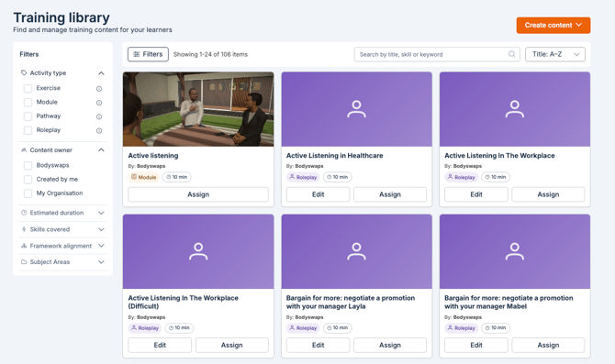Click the info icon next to Module
This screenshot has height=364, width=615.
(99, 103)
